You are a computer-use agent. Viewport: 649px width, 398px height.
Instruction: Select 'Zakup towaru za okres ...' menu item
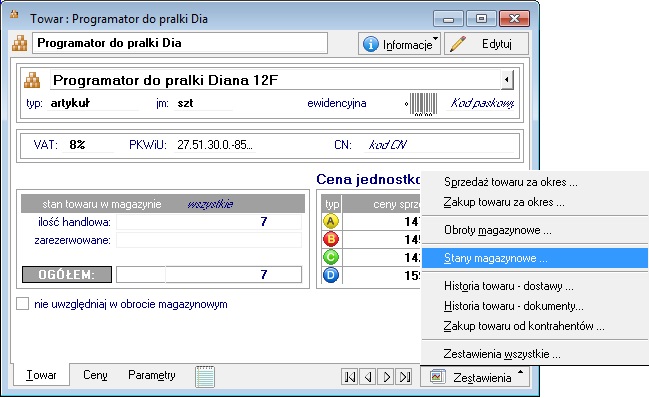(535, 202)
